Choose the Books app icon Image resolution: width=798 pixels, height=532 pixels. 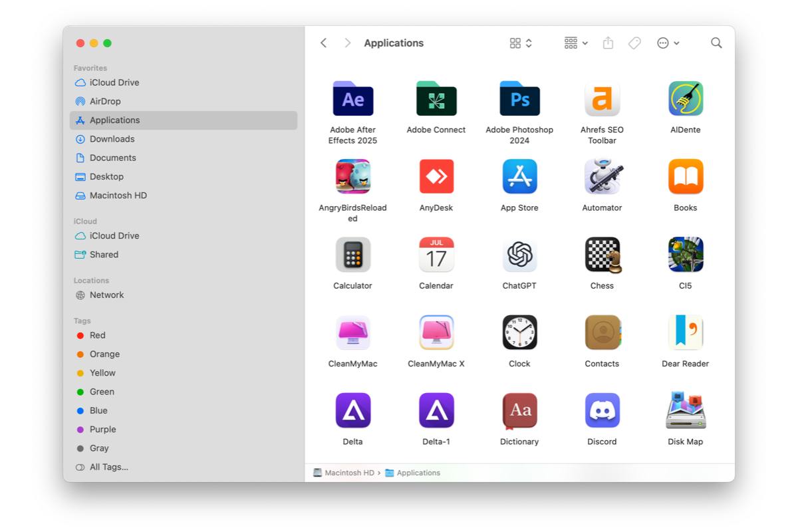[686, 176]
